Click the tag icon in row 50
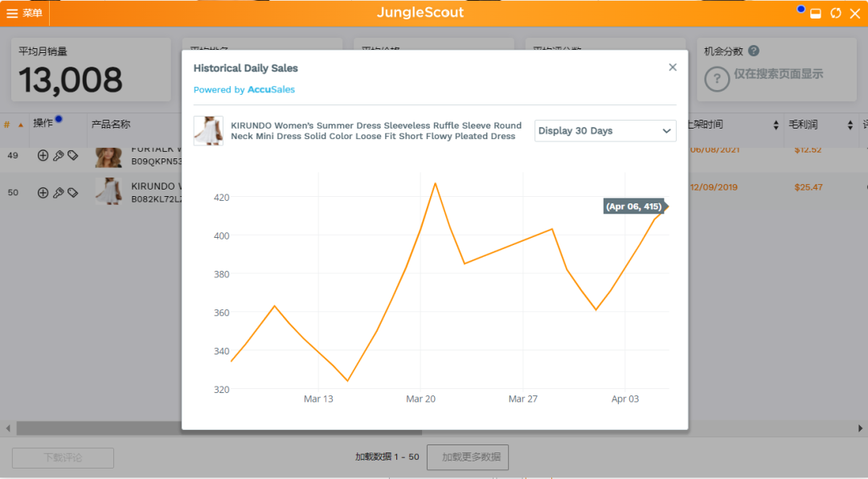Viewport: 868px width, 479px height. click(x=72, y=193)
